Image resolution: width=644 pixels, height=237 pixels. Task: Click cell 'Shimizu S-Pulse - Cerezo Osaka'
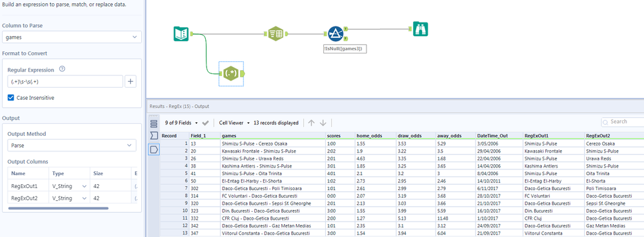pyautogui.click(x=273, y=144)
